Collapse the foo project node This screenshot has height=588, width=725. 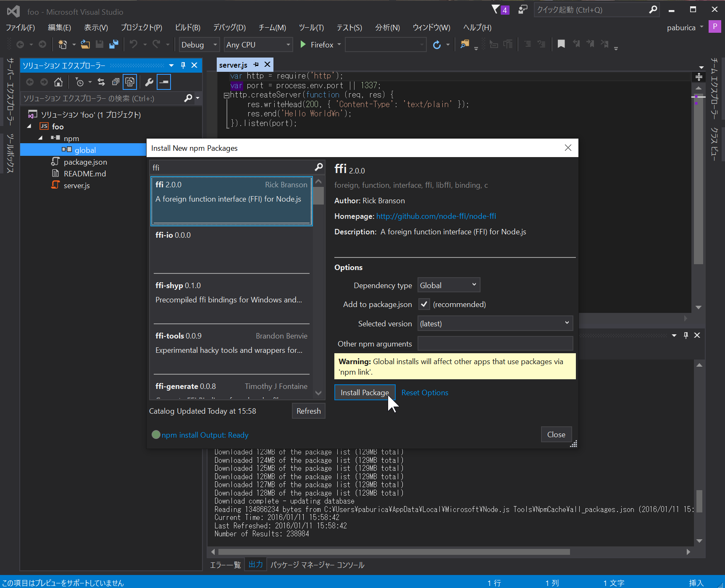click(29, 126)
